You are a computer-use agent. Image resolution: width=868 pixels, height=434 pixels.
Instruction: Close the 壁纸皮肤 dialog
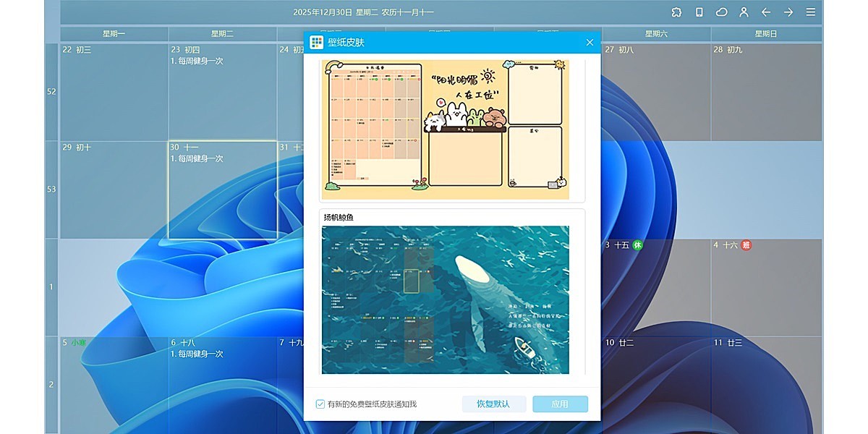[x=590, y=43]
